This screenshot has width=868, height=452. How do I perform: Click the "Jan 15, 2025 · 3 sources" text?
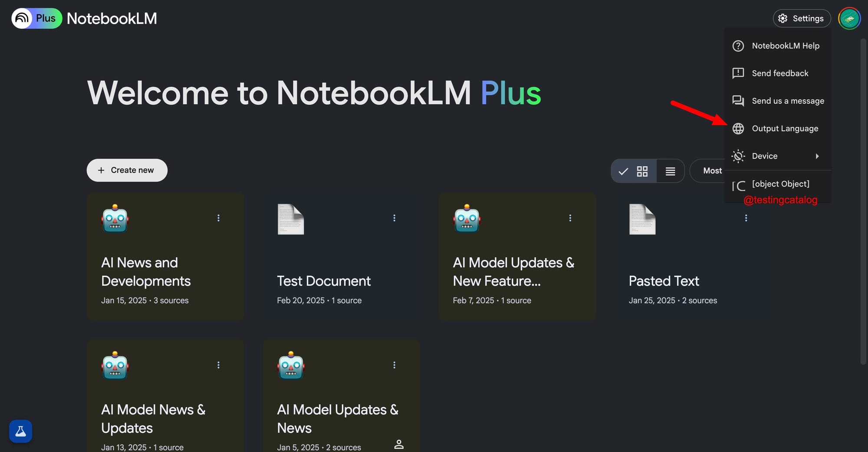(145, 300)
